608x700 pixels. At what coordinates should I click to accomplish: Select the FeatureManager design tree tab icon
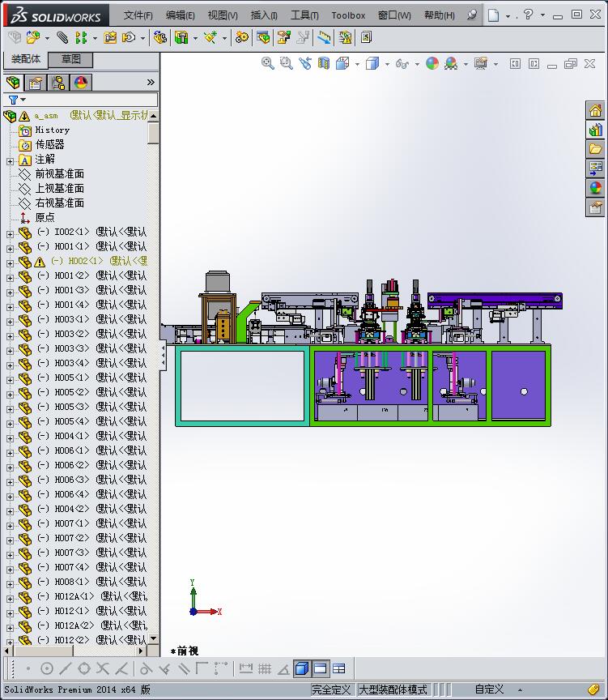(x=14, y=83)
